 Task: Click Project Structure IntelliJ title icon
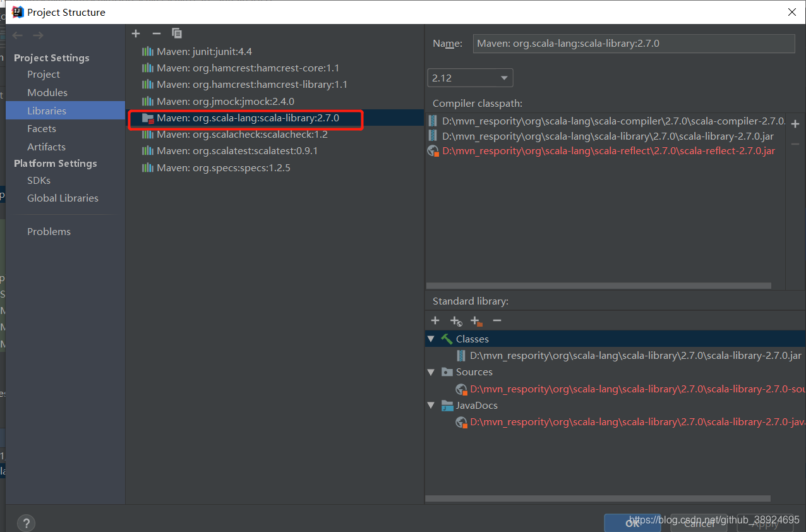pyautogui.click(x=18, y=12)
